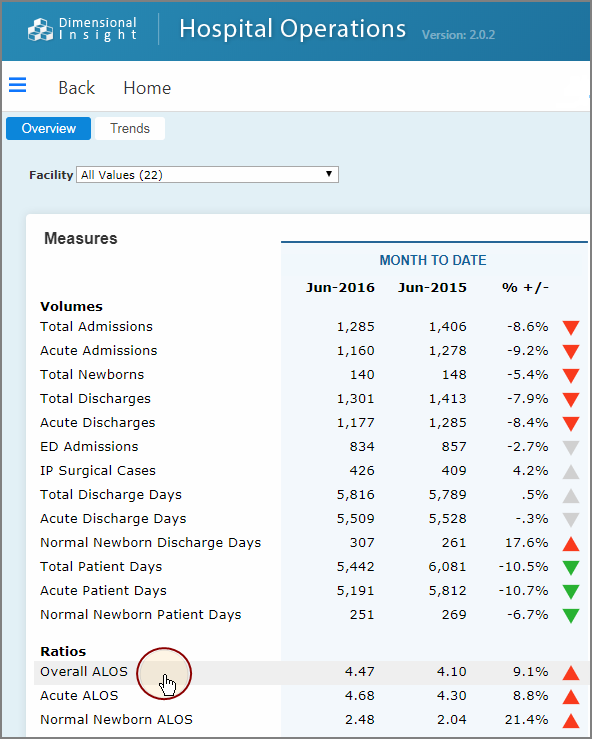Click gray down arrow for ED Admissions

pyautogui.click(x=571, y=448)
